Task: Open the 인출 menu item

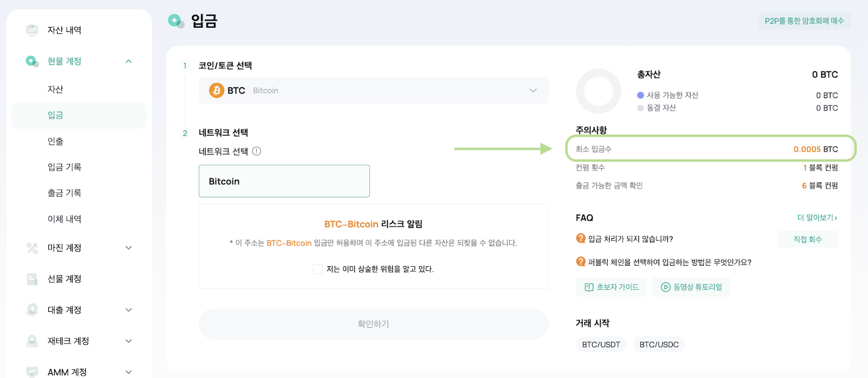Action: [55, 141]
